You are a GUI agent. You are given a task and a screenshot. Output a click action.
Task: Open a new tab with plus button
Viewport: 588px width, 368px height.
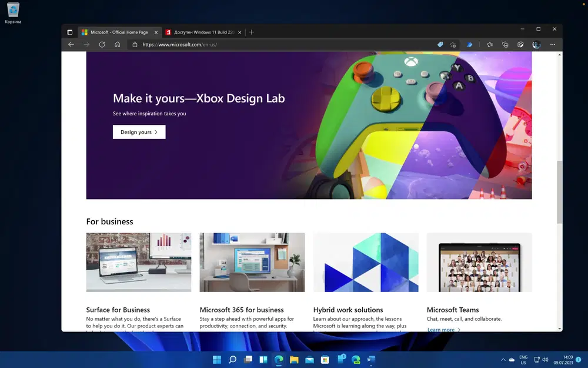[x=252, y=32]
